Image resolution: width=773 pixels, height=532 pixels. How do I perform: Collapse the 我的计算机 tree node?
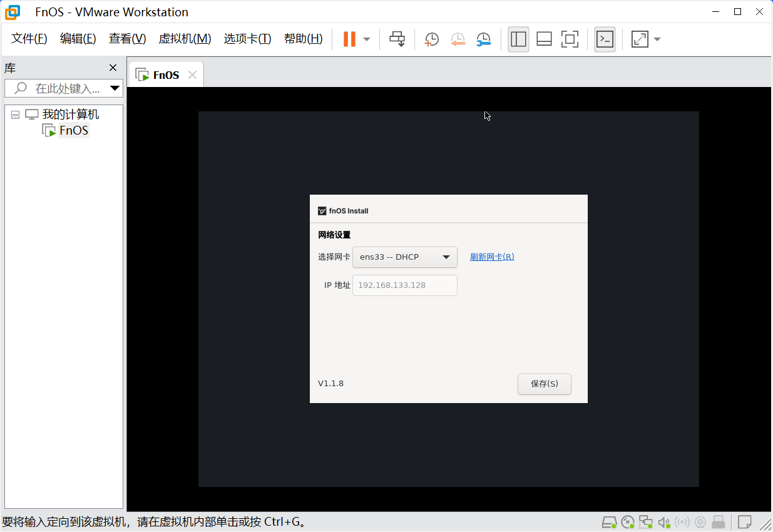pos(16,115)
